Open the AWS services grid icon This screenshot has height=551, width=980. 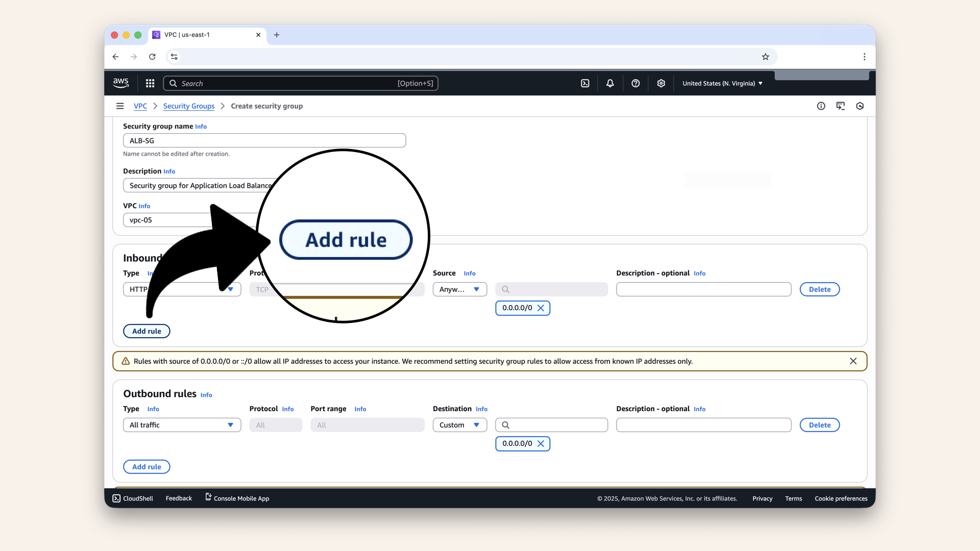click(150, 83)
